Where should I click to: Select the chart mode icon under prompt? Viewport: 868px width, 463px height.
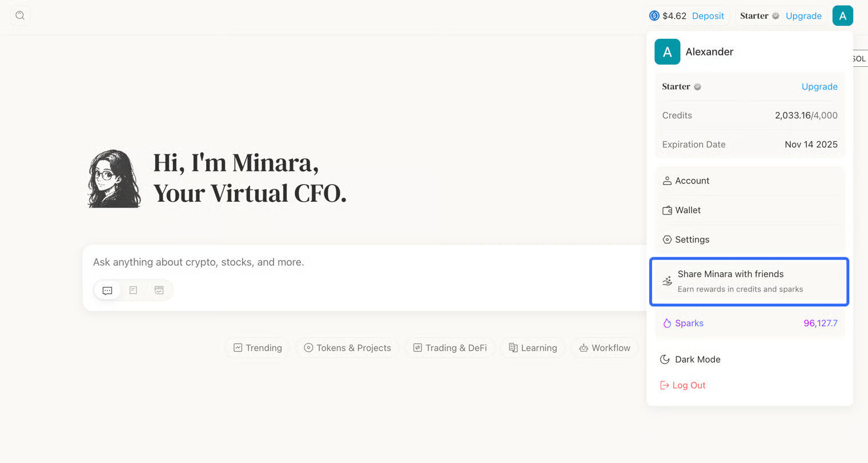pos(159,290)
